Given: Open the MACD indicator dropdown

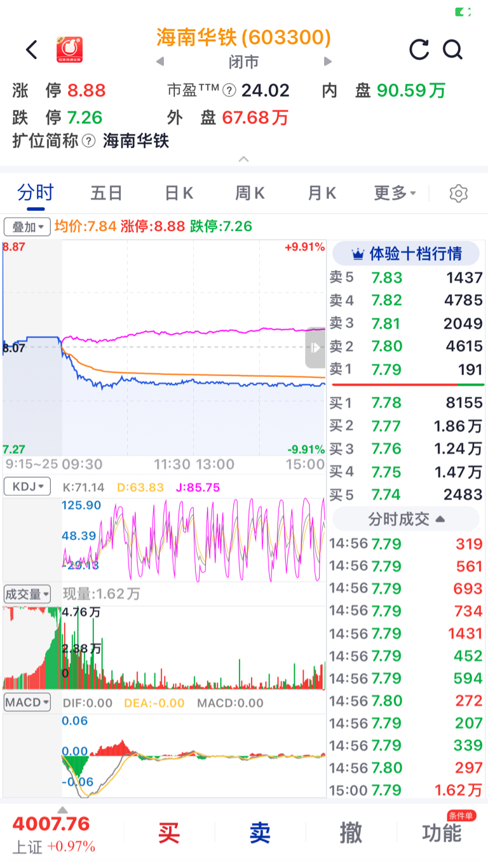Looking at the screenshot, I should pos(27,702).
